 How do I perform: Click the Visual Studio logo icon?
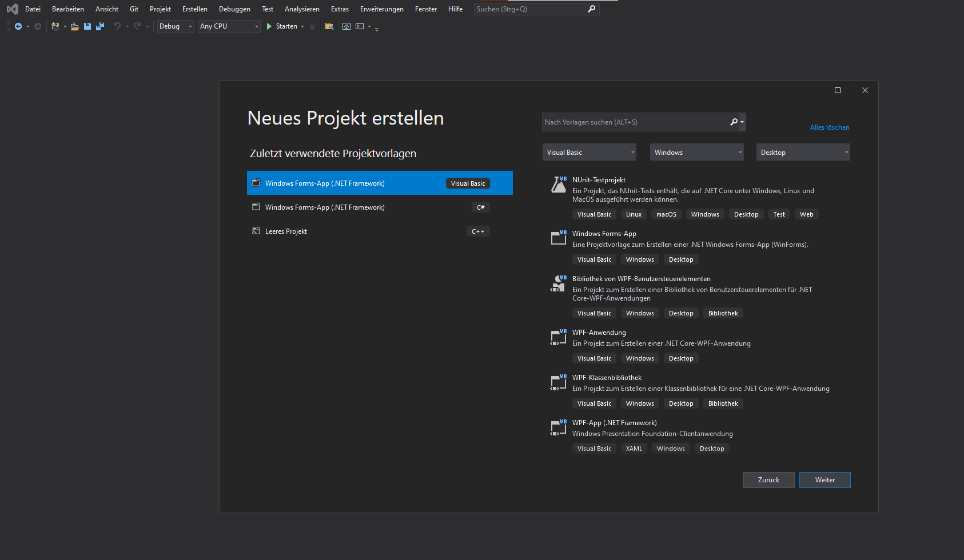(x=12, y=9)
